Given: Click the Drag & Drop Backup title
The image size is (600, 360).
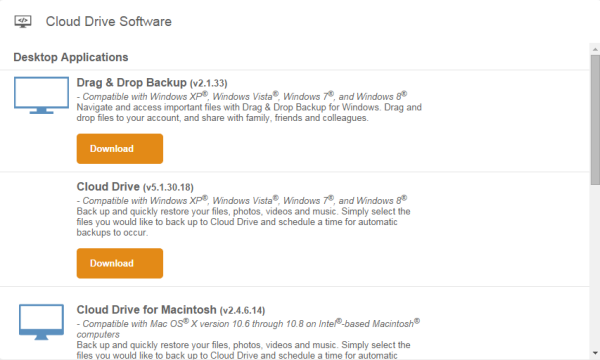Looking at the screenshot, I should pos(131,83).
